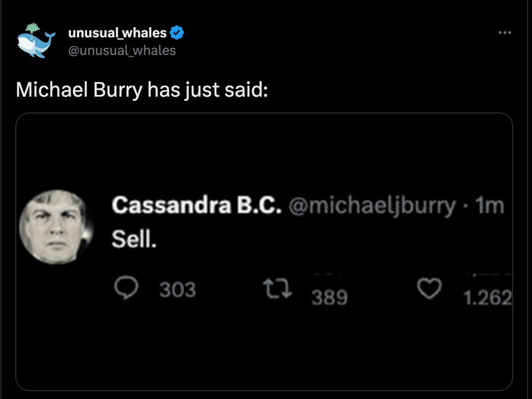
Task: Click the unusual_whales whale avatar
Action: [36, 40]
